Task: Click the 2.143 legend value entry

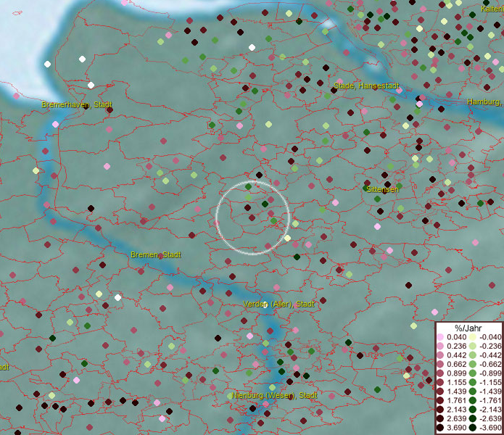Action: [x=457, y=410]
